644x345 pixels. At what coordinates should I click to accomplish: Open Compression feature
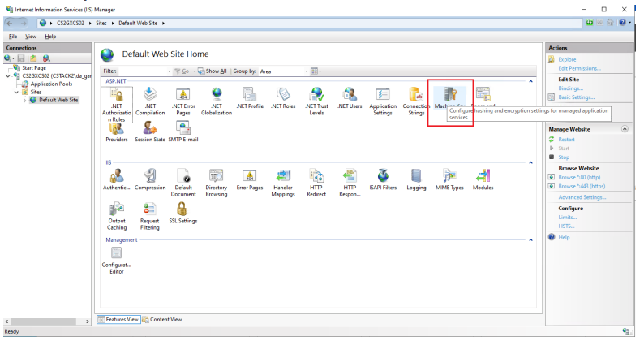(150, 179)
